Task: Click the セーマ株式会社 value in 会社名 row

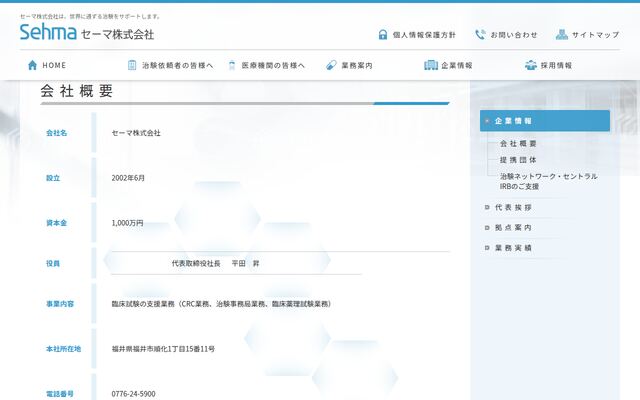Action: click(x=136, y=133)
